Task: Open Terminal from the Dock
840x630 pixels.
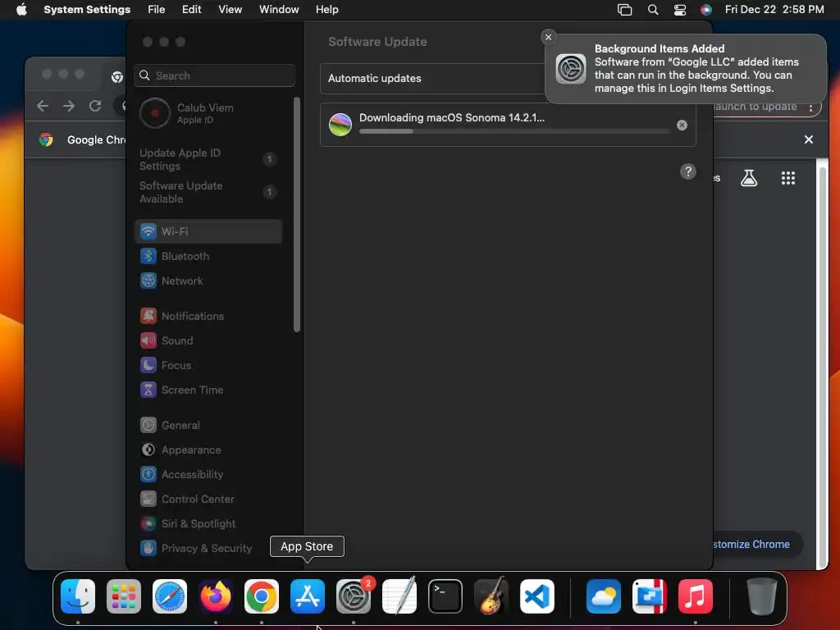Action: pyautogui.click(x=445, y=596)
